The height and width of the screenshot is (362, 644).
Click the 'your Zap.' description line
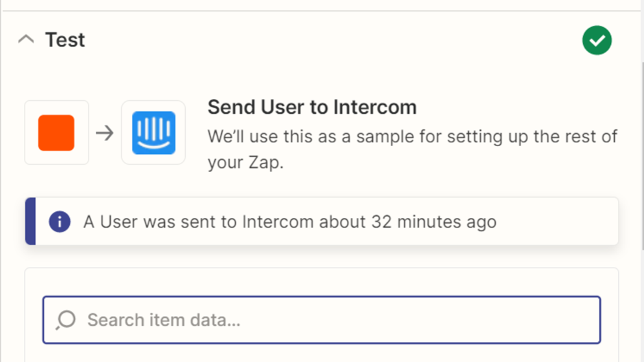pos(245,162)
